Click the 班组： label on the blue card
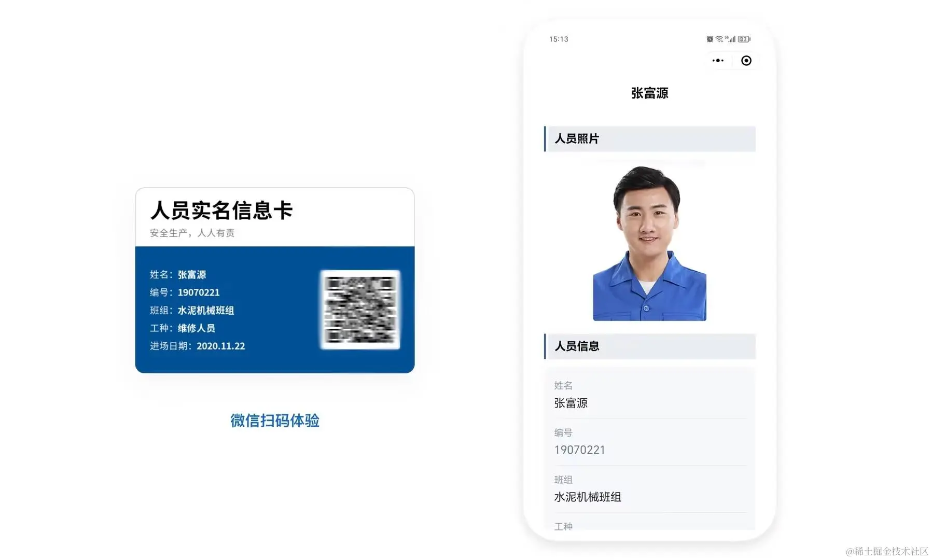The height and width of the screenshot is (560, 932). click(162, 311)
